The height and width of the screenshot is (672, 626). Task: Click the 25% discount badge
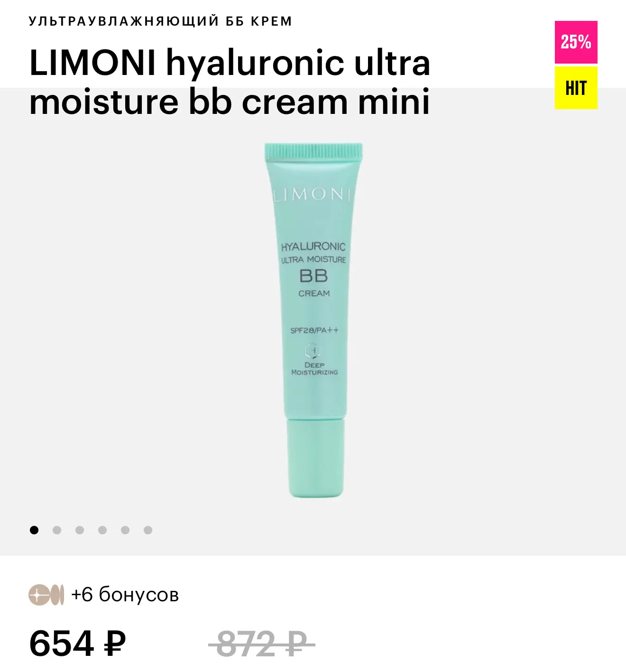point(576,42)
